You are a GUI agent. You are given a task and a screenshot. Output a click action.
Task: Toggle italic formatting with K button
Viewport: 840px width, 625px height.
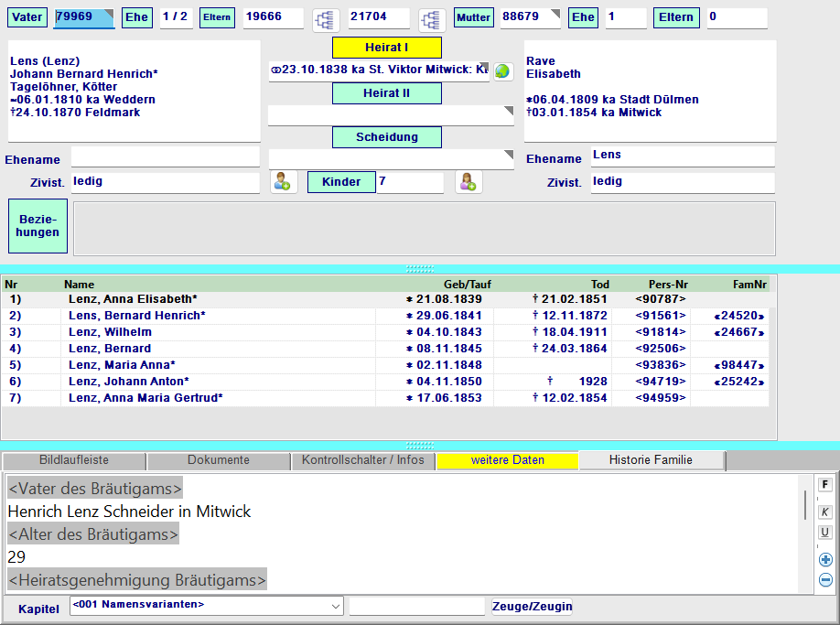[824, 512]
